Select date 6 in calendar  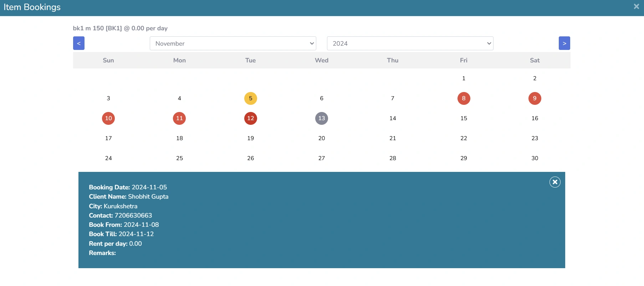[x=322, y=98]
